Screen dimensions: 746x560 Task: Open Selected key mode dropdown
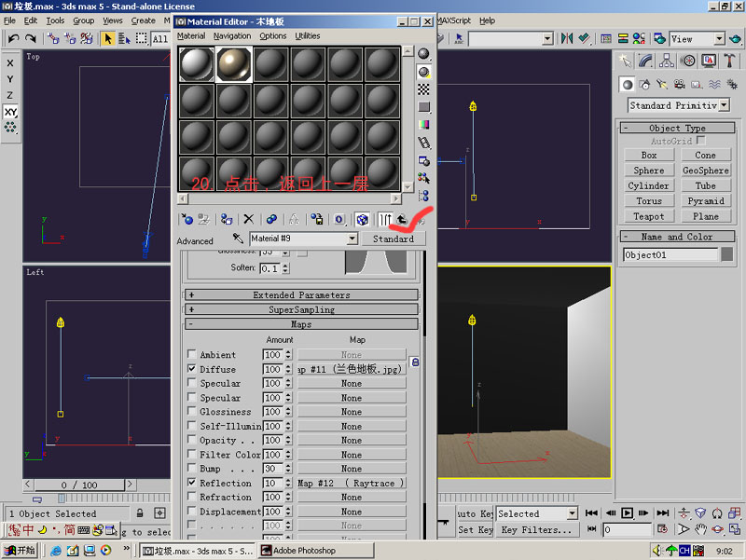[x=573, y=513]
